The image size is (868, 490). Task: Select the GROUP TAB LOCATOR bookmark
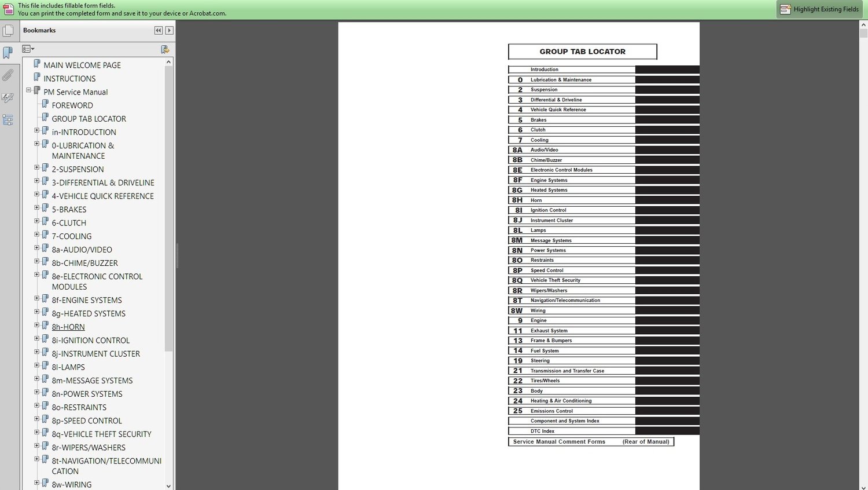click(89, 119)
